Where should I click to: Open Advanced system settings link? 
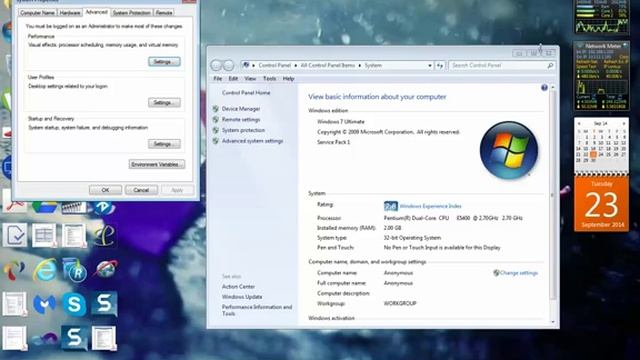click(252, 141)
